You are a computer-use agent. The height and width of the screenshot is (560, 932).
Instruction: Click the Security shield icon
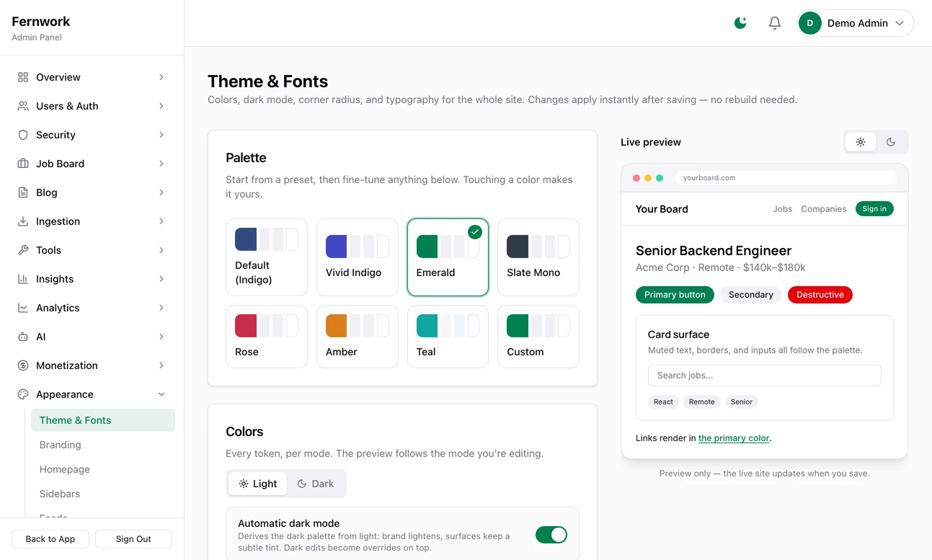(x=23, y=135)
